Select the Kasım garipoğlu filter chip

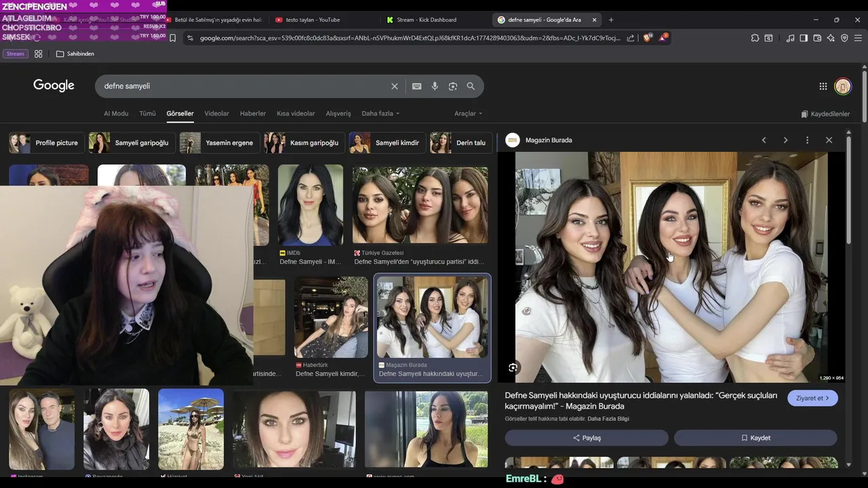pyautogui.click(x=304, y=143)
